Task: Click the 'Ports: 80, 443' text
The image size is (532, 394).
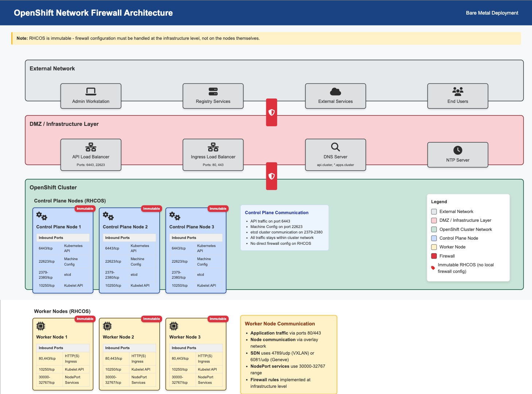Action: pyautogui.click(x=213, y=165)
